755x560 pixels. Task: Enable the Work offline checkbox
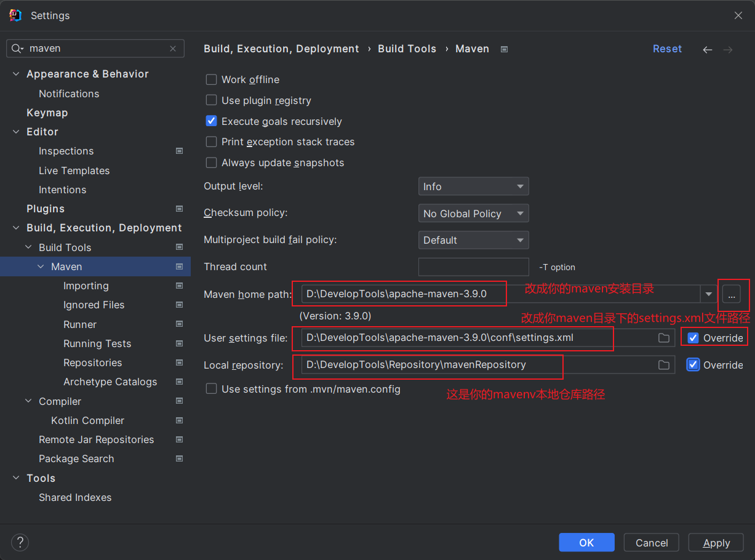212,79
